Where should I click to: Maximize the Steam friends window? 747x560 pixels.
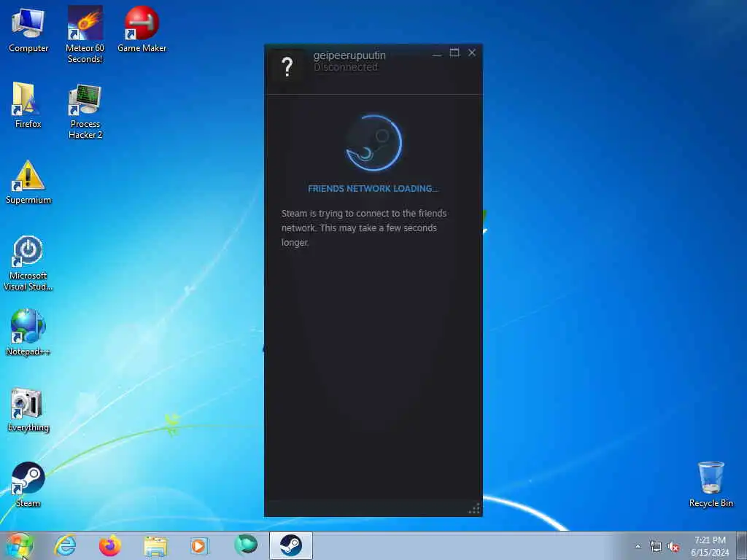pyautogui.click(x=454, y=52)
